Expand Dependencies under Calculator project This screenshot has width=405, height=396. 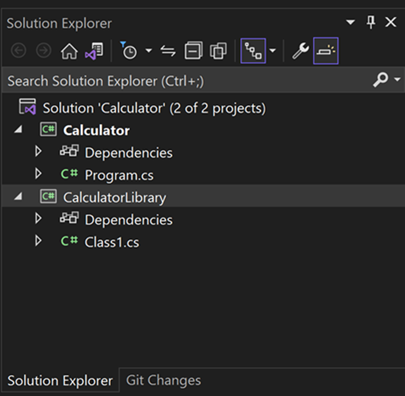click(38, 151)
